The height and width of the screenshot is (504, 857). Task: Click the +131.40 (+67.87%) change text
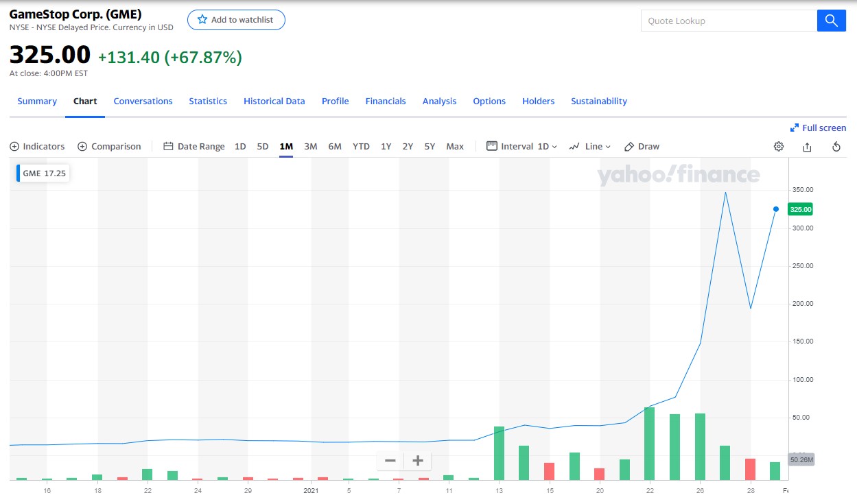[x=170, y=58]
